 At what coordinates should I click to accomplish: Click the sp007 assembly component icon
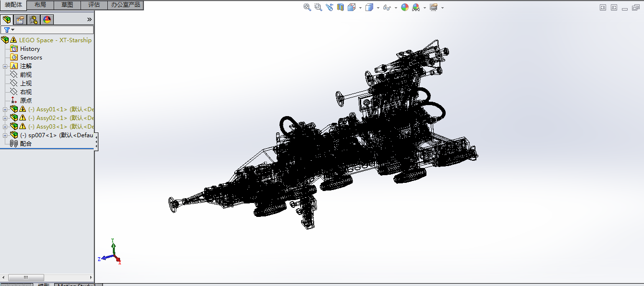[14, 135]
